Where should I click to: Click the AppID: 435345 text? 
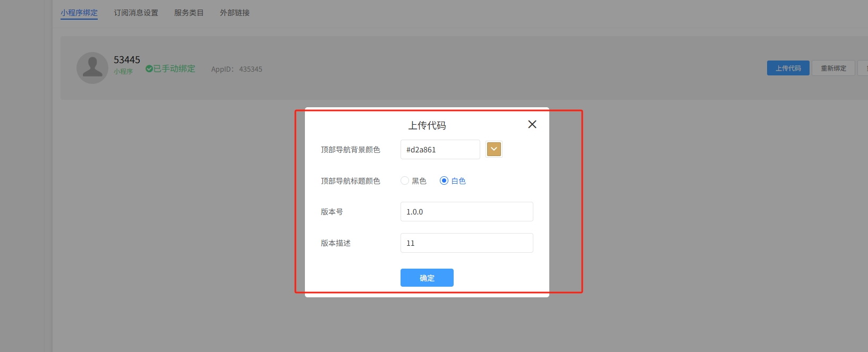237,69
